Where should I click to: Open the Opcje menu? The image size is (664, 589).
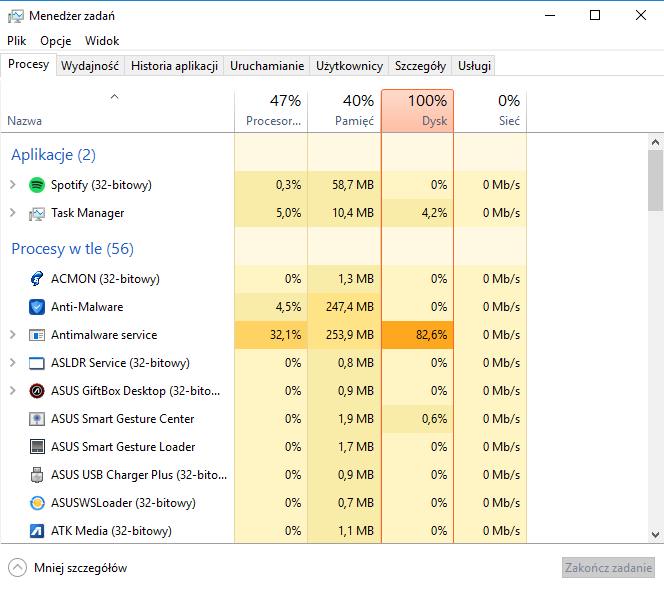pos(55,41)
